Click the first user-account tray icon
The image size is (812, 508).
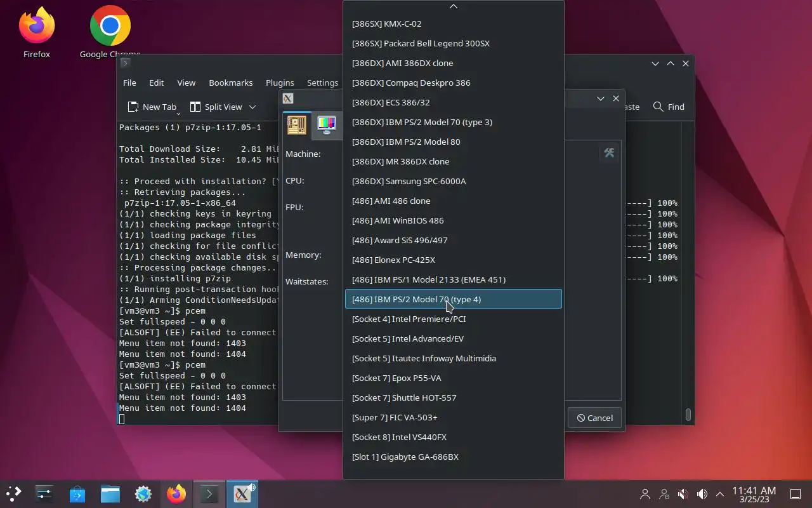click(645, 494)
